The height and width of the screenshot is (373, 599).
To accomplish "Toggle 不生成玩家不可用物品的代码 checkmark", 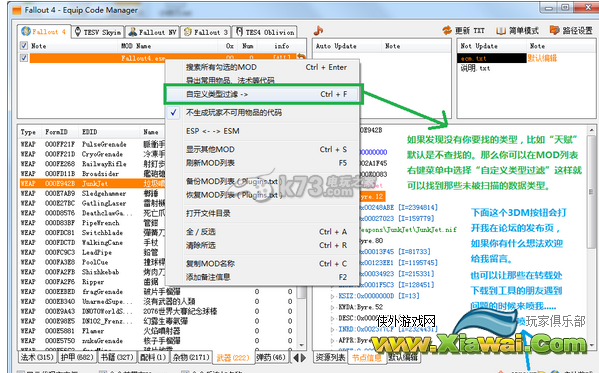I will [173, 112].
